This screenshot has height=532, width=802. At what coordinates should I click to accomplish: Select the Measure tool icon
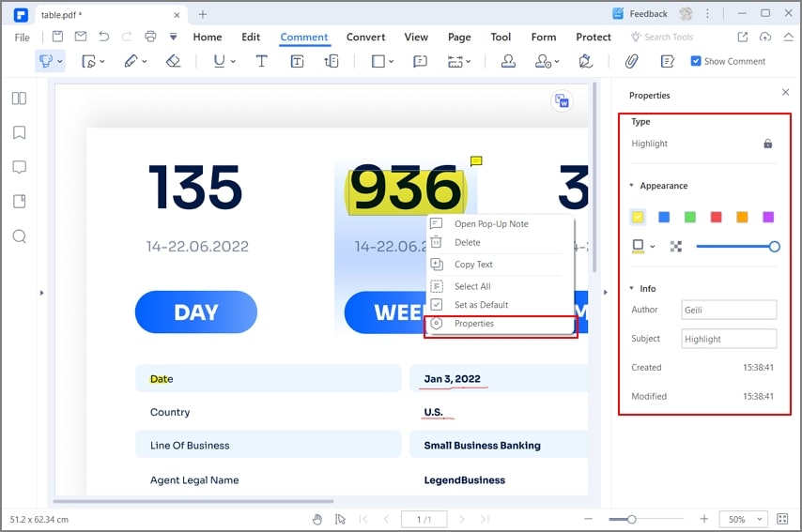455,62
